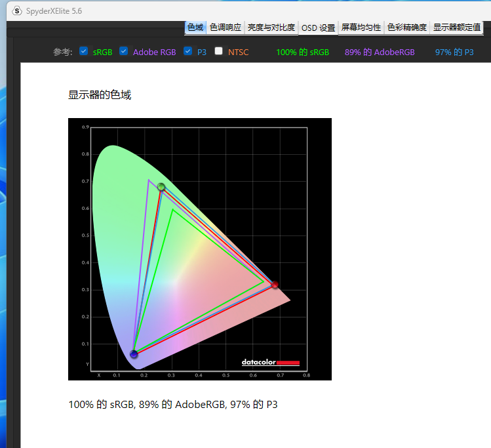Open the 亮度与对比度 tab
The height and width of the screenshot is (448, 491).
pyautogui.click(x=271, y=28)
